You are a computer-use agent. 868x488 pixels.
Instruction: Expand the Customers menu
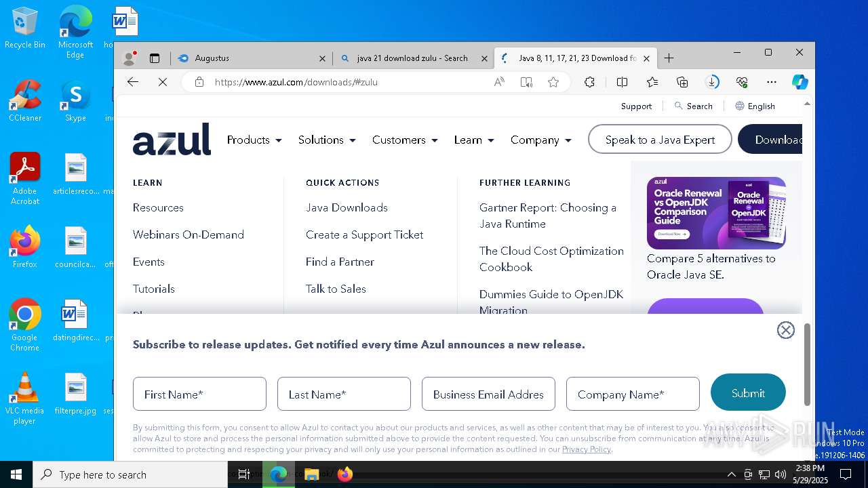point(405,140)
